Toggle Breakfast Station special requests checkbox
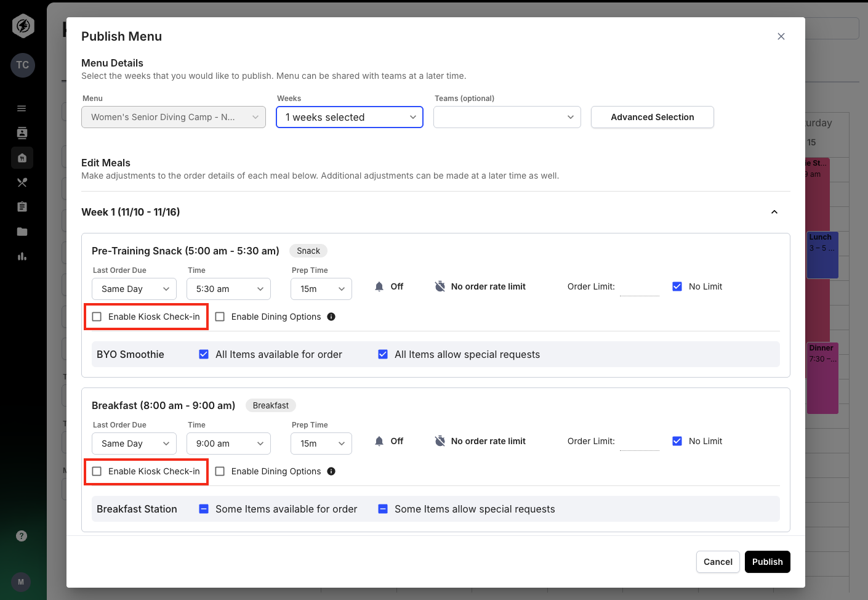The width and height of the screenshot is (868, 600). [383, 509]
